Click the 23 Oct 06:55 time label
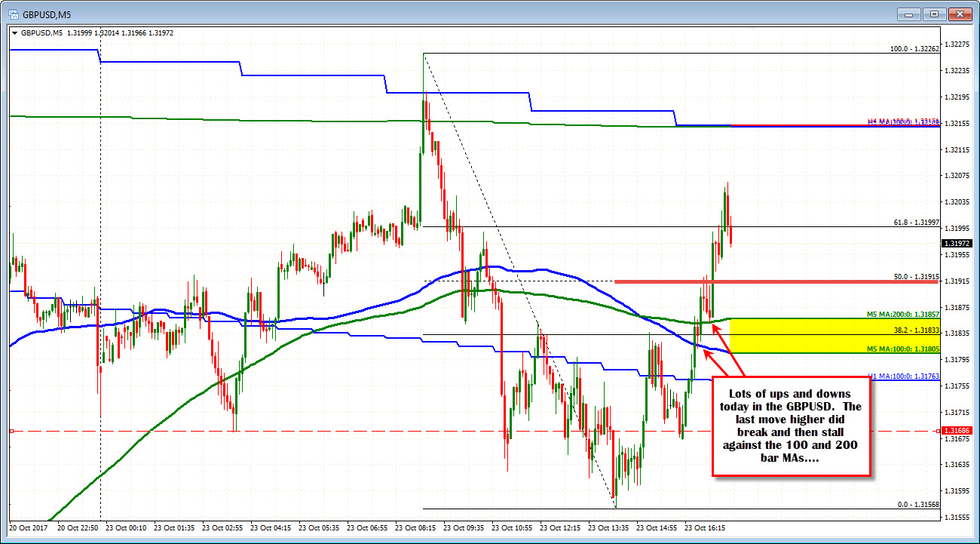 tap(368, 528)
